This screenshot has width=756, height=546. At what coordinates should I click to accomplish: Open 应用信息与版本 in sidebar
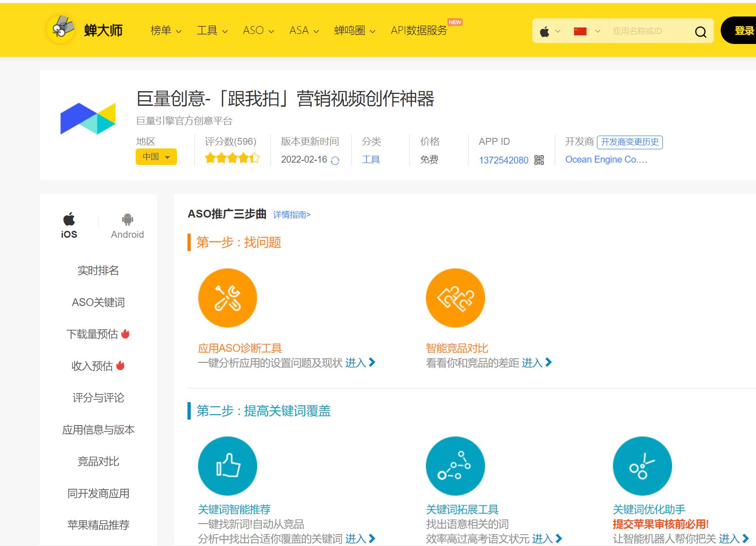[x=98, y=430]
